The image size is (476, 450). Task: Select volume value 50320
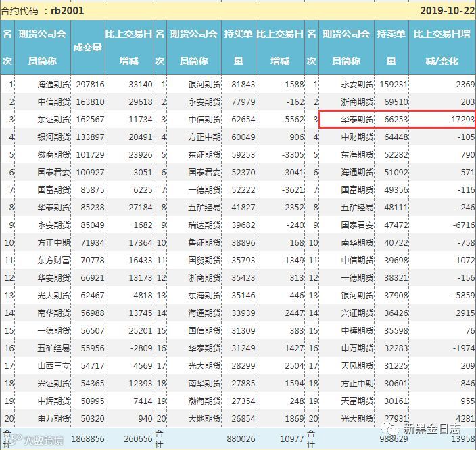[93, 419]
